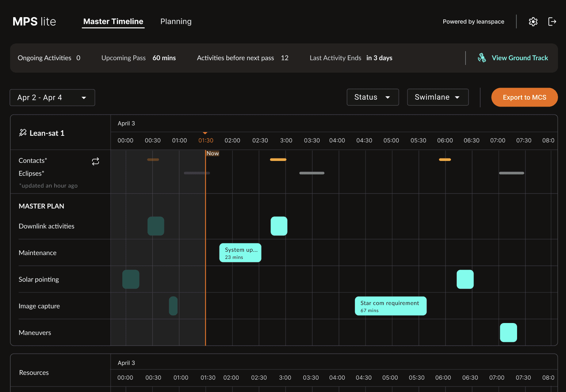566x392 pixels.
Task: Select the Master Timeline tab
Action: coord(113,22)
